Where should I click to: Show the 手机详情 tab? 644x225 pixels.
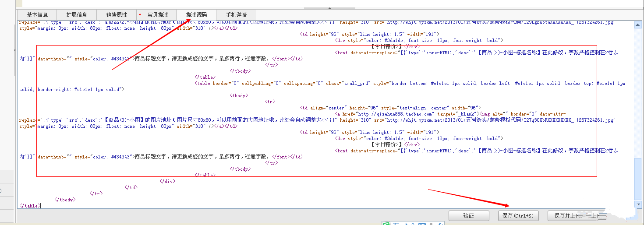point(236,15)
